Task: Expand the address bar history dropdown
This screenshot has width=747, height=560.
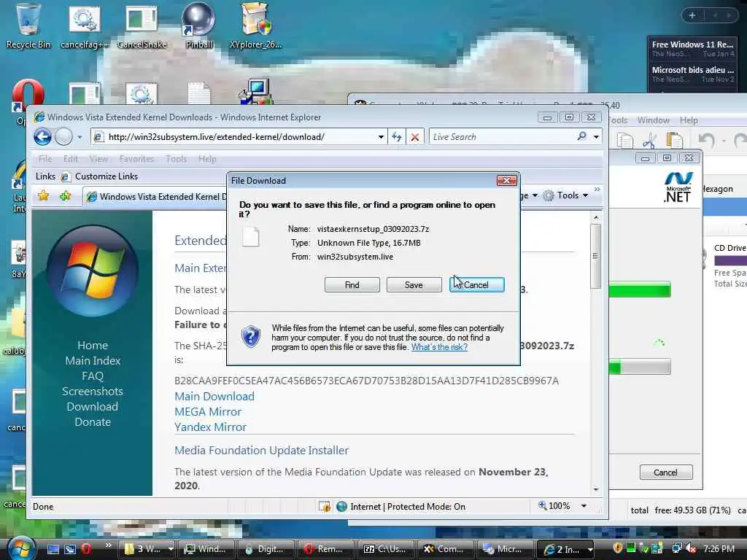Action: tap(381, 137)
